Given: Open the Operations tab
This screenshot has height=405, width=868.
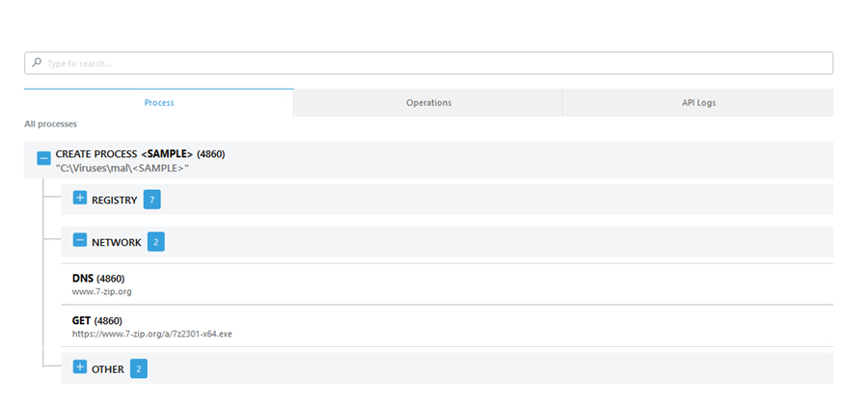Looking at the screenshot, I should click(428, 103).
